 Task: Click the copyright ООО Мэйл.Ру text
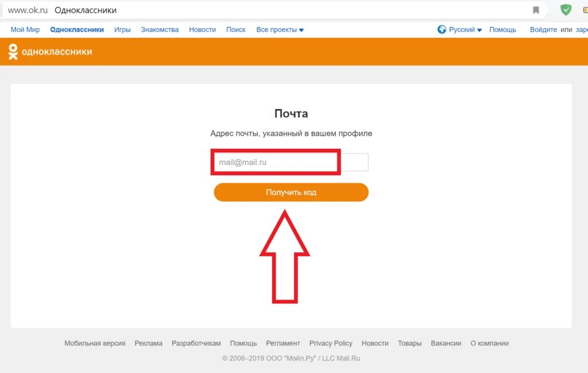[291, 358]
